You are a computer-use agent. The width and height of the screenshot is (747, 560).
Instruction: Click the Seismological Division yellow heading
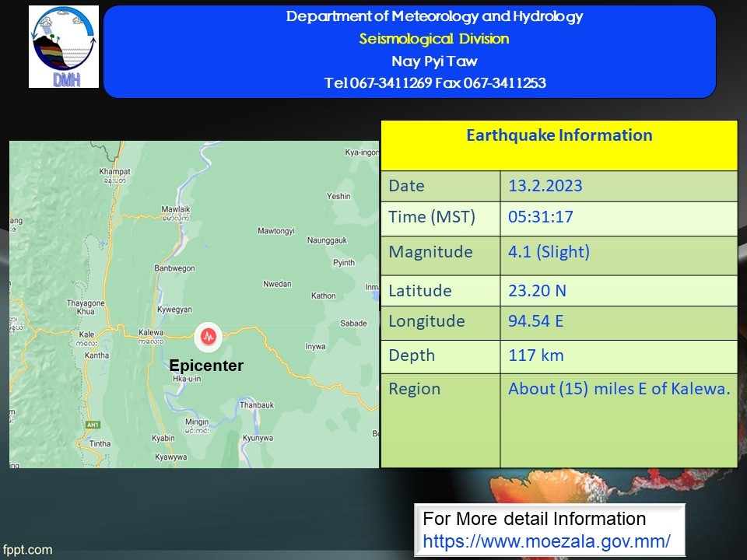(x=434, y=39)
